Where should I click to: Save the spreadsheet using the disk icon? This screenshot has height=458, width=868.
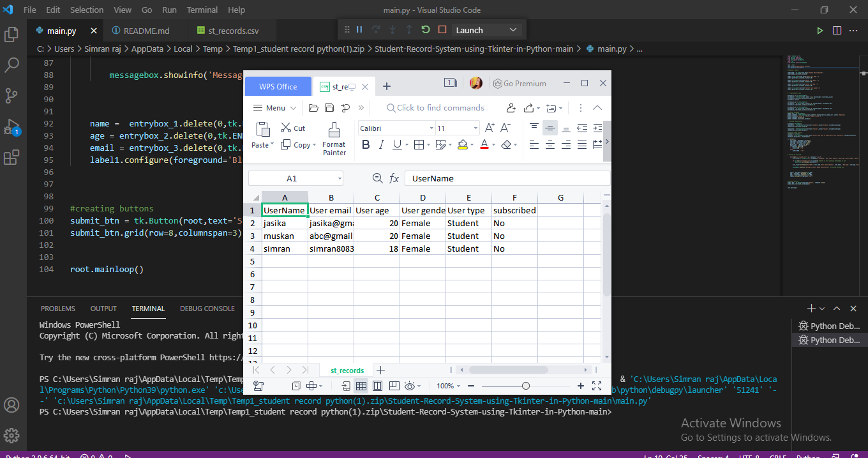pyautogui.click(x=329, y=108)
